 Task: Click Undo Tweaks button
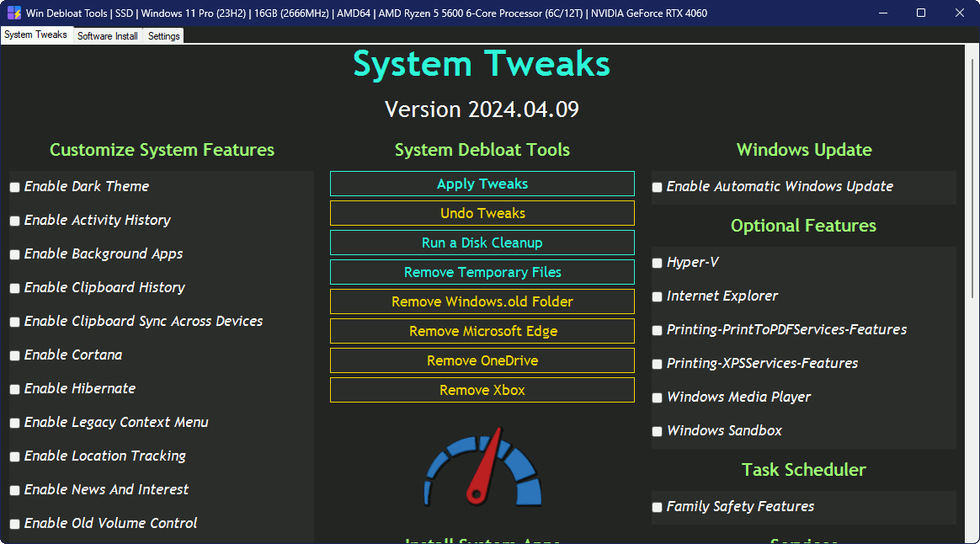pos(482,213)
